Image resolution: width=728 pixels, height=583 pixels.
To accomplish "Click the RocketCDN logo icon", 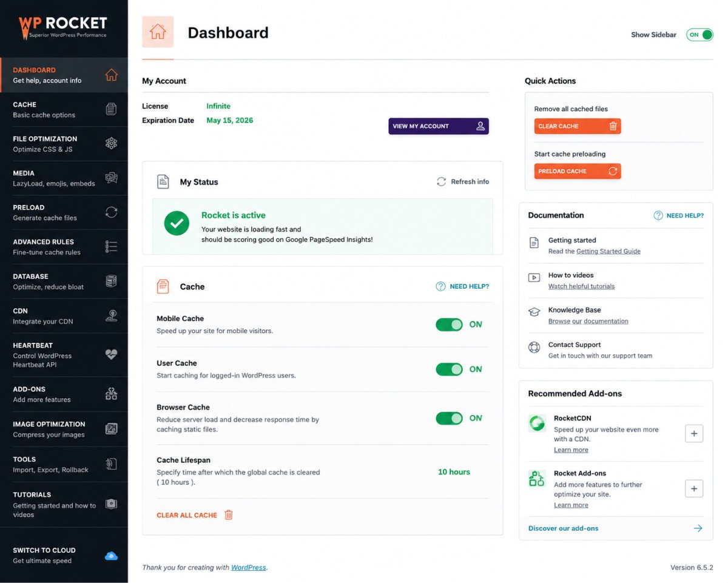I will pos(537,423).
